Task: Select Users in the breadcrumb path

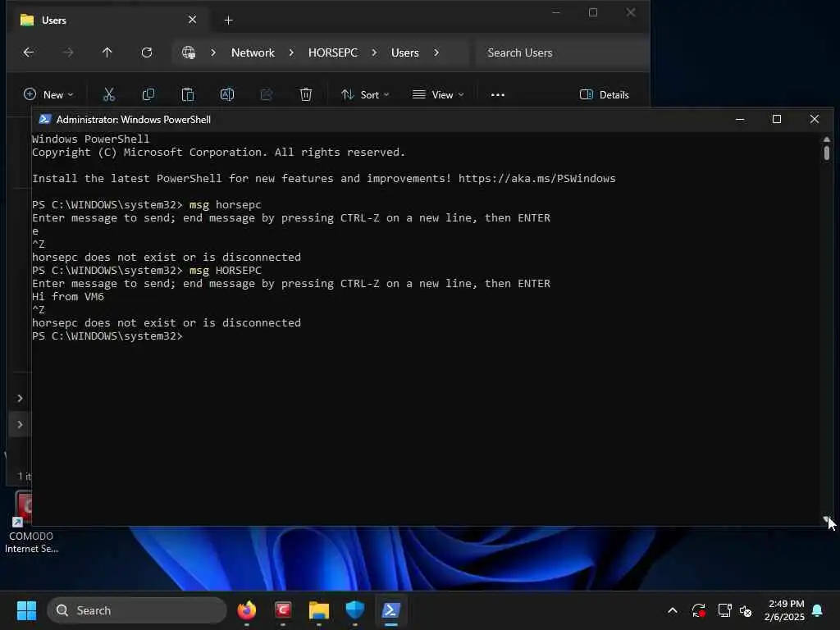Action: [405, 52]
